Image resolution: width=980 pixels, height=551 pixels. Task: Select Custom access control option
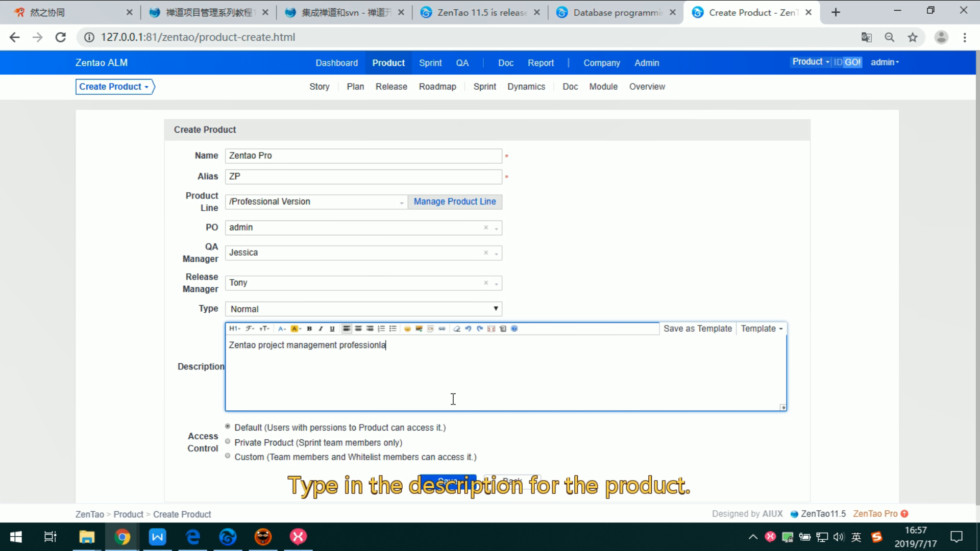point(228,456)
